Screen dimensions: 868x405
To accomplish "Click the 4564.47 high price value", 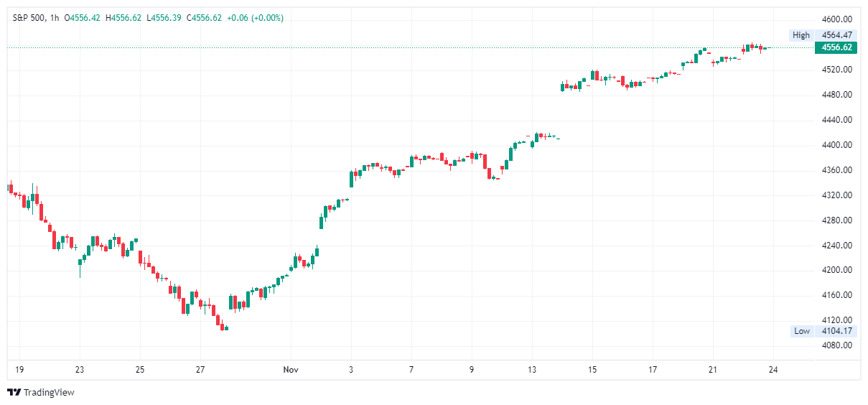I will [836, 35].
